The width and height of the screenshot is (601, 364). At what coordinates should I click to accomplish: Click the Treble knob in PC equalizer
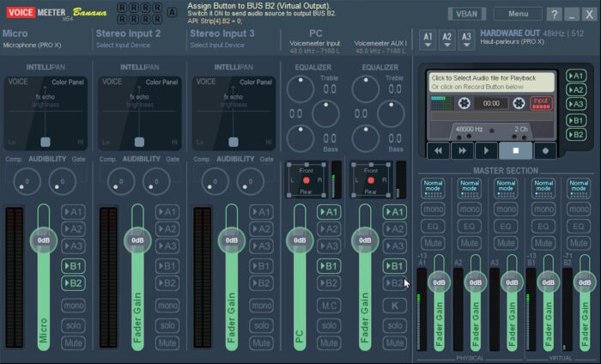click(x=300, y=89)
